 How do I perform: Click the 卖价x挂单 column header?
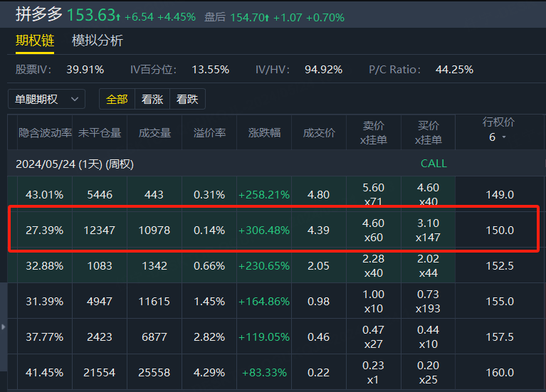(x=374, y=132)
